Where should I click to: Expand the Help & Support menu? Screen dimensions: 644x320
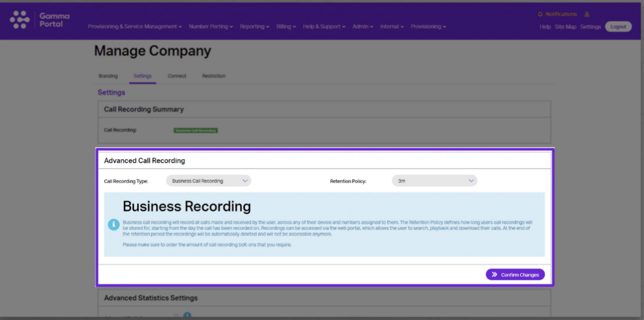click(x=324, y=27)
